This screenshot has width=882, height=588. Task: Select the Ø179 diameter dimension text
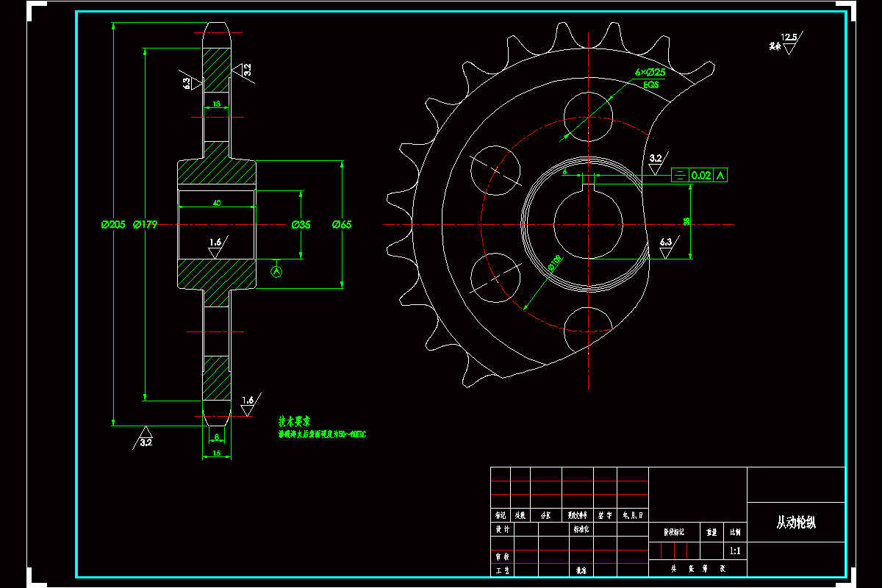(x=145, y=224)
